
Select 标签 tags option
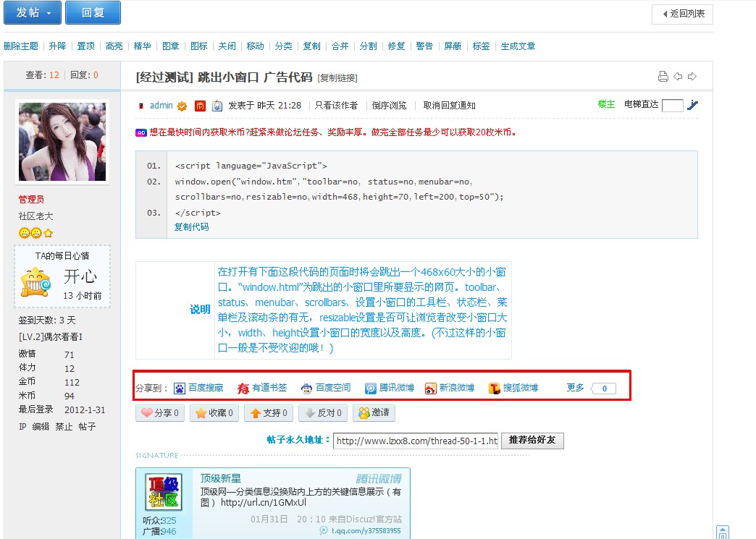tap(481, 46)
